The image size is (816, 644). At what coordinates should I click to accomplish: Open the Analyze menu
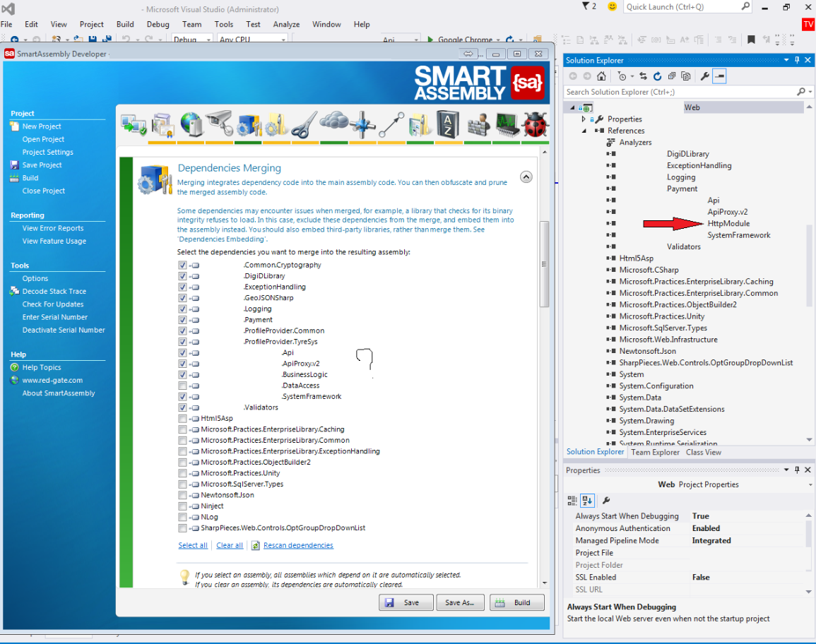coord(286,25)
